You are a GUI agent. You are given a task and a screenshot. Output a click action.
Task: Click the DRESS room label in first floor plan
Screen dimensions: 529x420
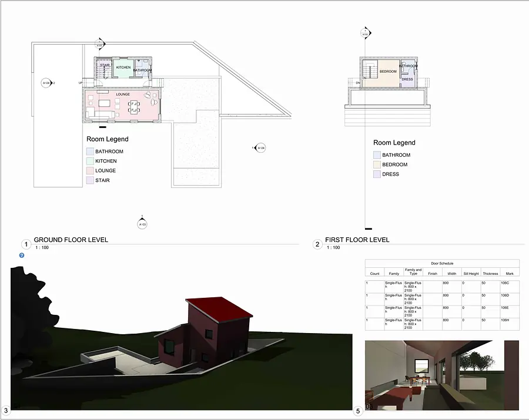pyautogui.click(x=407, y=79)
